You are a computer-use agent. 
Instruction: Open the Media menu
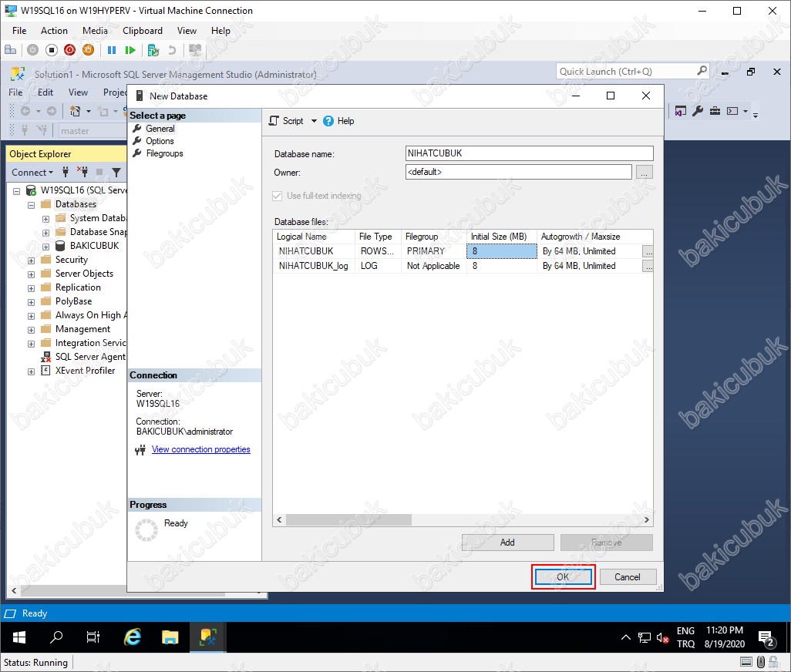click(x=95, y=31)
